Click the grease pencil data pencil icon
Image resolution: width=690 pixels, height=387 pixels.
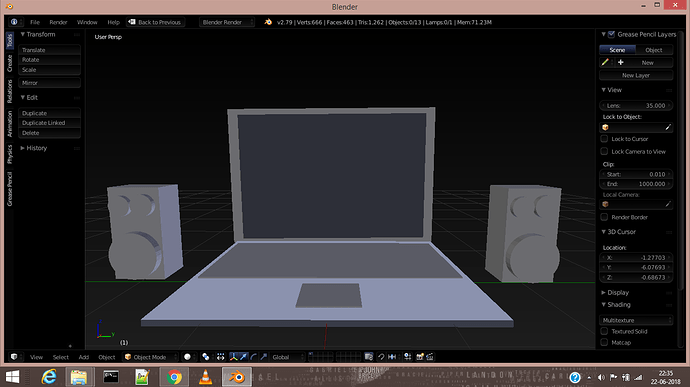(605, 63)
